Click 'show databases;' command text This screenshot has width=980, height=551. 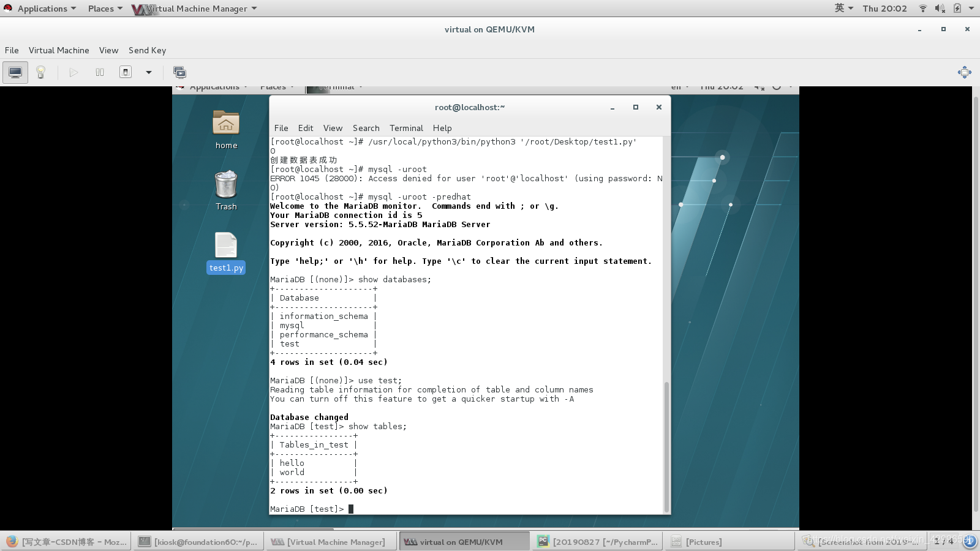point(394,279)
